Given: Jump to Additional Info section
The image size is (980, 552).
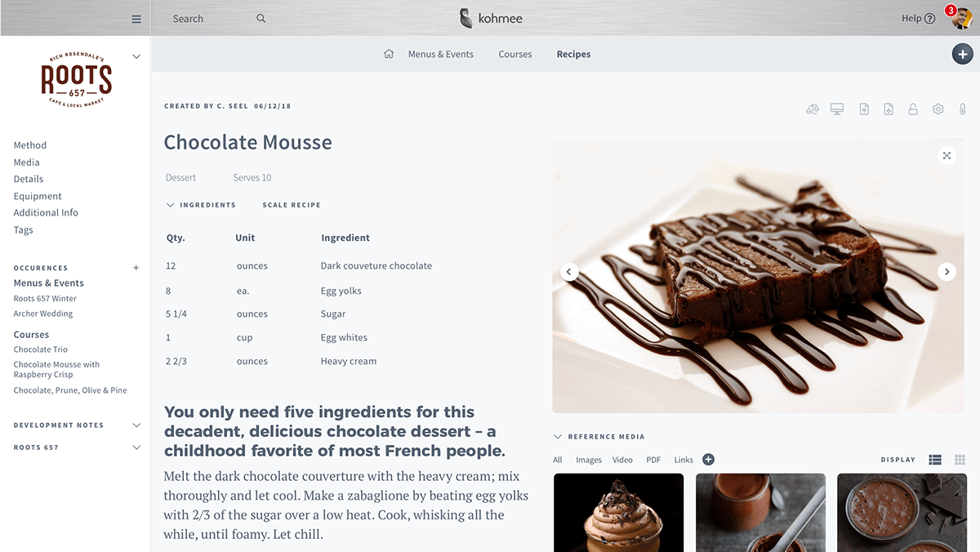Looking at the screenshot, I should pyautogui.click(x=46, y=212).
